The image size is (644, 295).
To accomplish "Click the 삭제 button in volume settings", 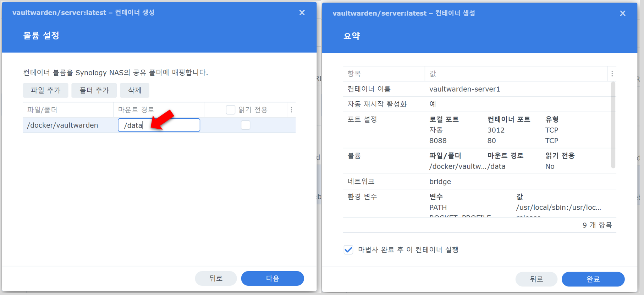I will pos(134,90).
